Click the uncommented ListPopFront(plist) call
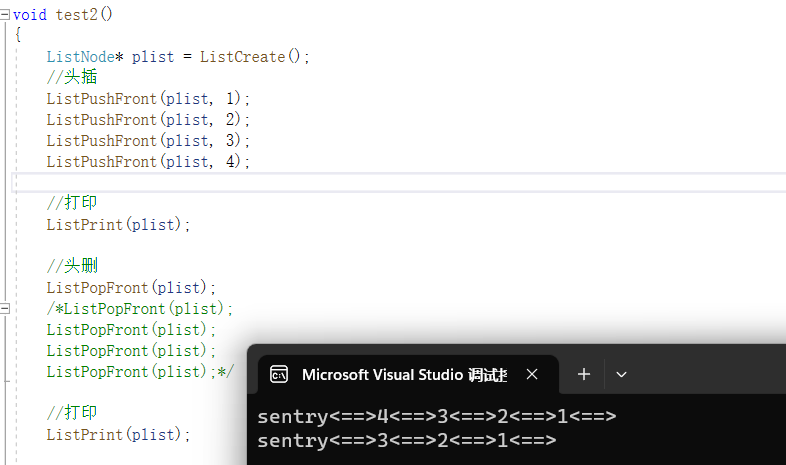This screenshot has width=786, height=465. coord(131,288)
